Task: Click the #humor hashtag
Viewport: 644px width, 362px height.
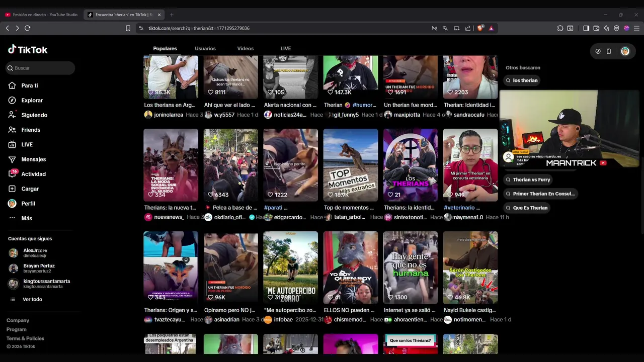Action: [364, 105]
